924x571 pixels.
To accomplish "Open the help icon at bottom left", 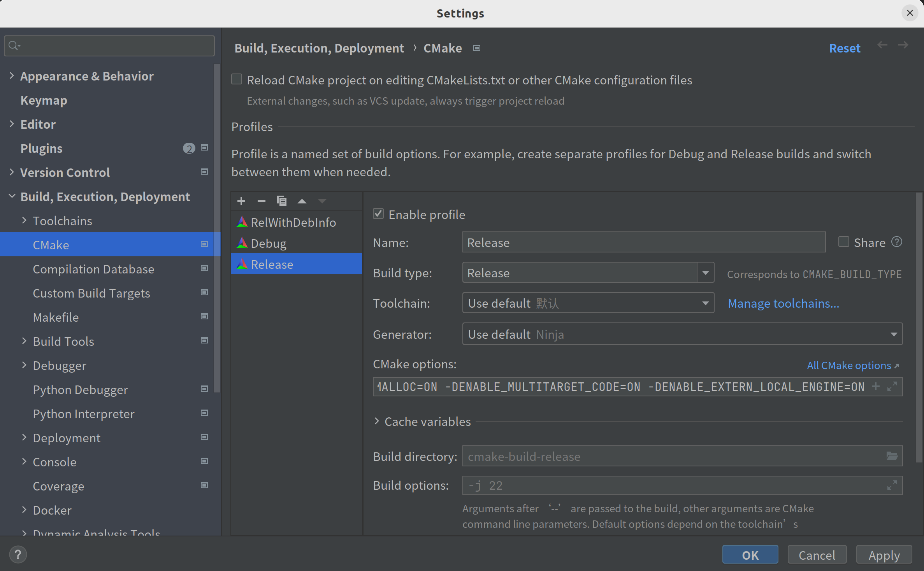I will [18, 554].
